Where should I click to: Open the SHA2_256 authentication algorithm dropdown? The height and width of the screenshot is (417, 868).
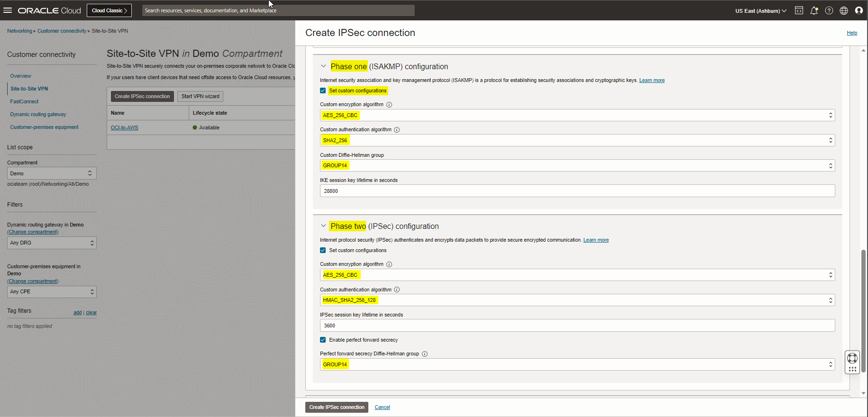coord(577,140)
